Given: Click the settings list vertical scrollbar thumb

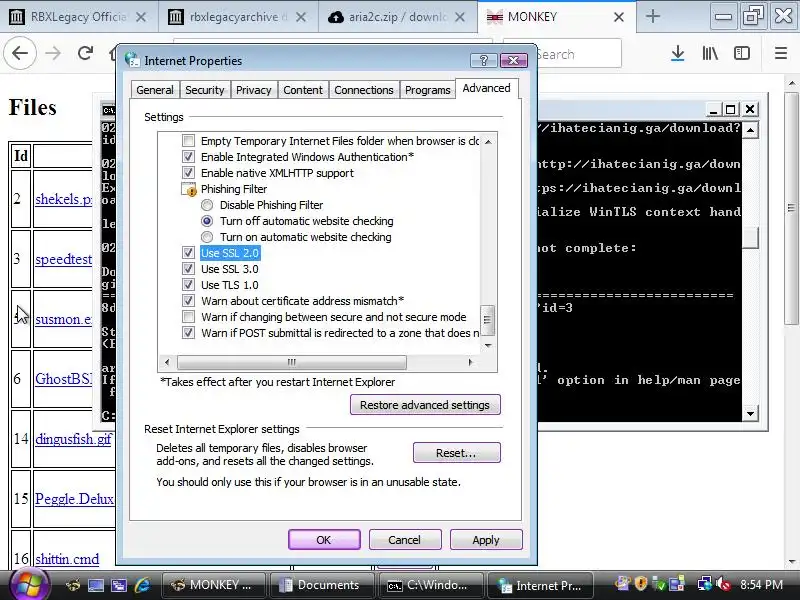Looking at the screenshot, I should point(488,320).
